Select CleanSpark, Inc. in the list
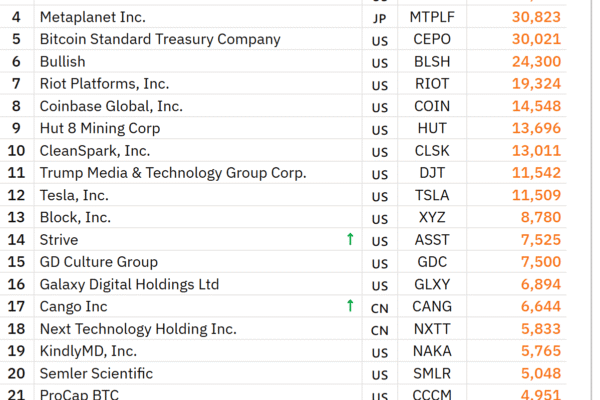 pyautogui.click(x=94, y=150)
